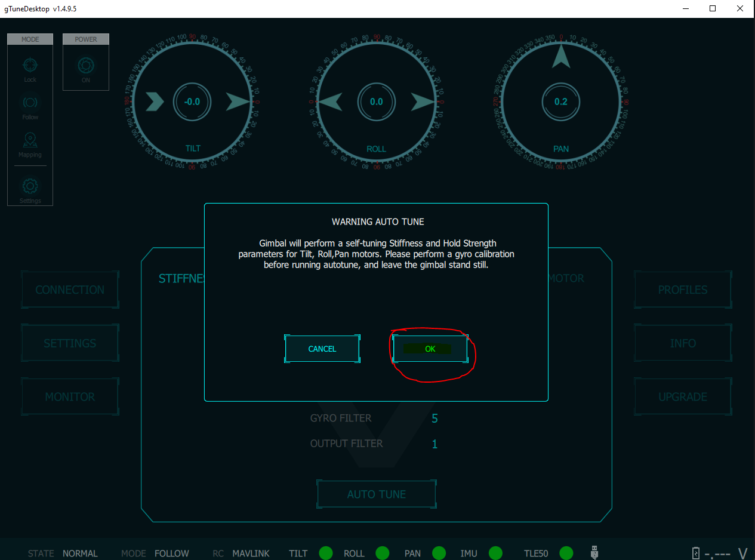The height and width of the screenshot is (560, 755).
Task: Open the Profiles section
Action: [683, 290]
